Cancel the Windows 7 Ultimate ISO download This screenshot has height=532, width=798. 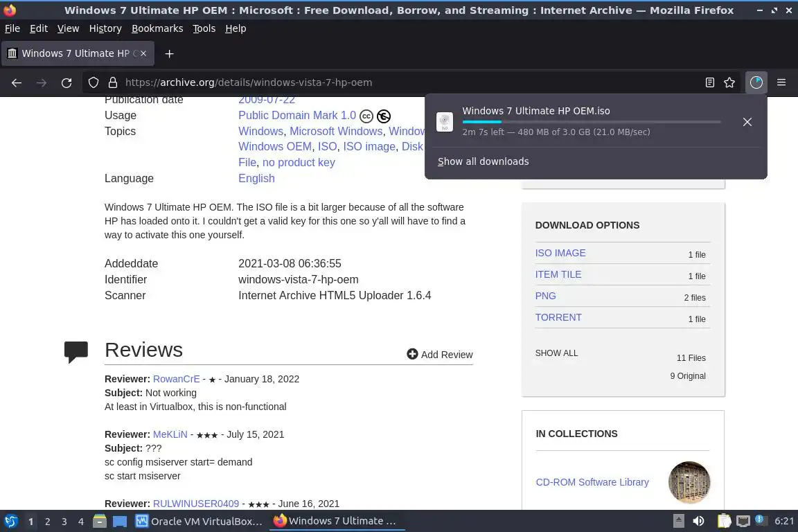pos(747,122)
